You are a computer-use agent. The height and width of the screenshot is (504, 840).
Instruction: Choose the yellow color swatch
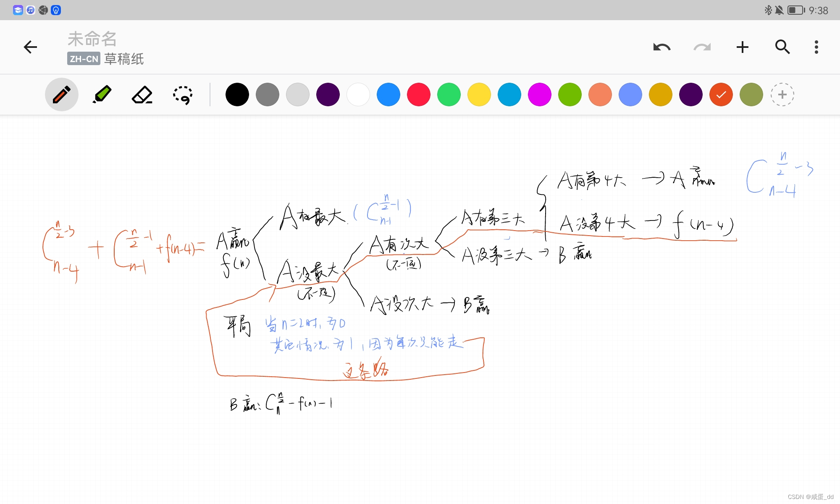(479, 94)
